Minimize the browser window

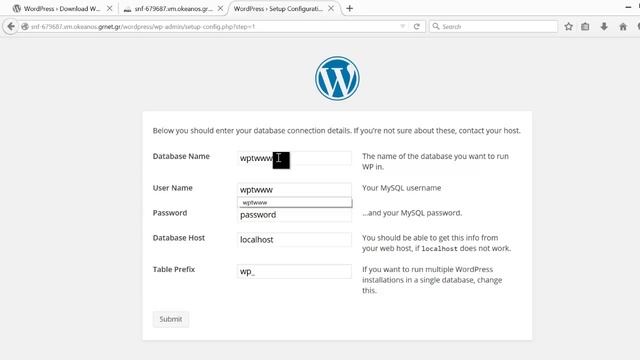[x=628, y=7]
